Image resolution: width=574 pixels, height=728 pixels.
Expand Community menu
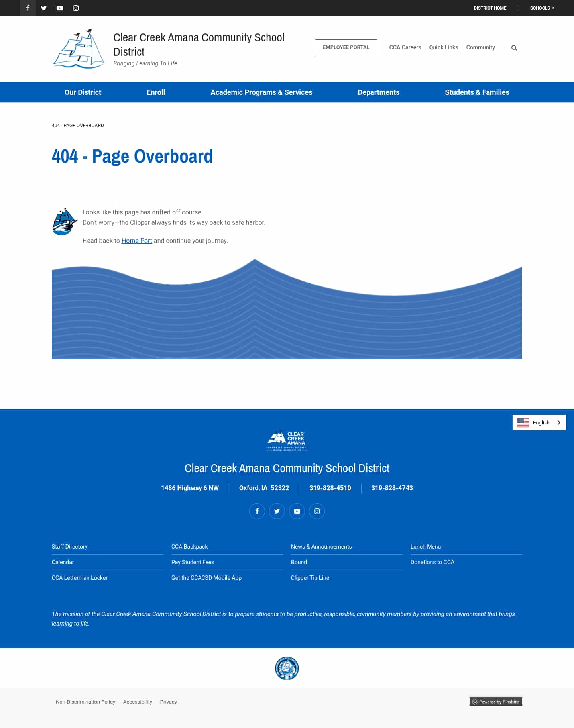(481, 47)
